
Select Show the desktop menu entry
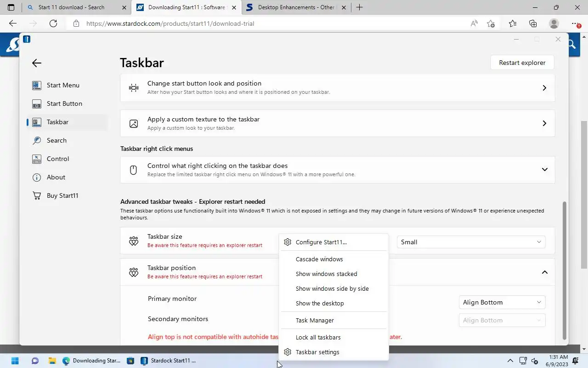click(334, 303)
